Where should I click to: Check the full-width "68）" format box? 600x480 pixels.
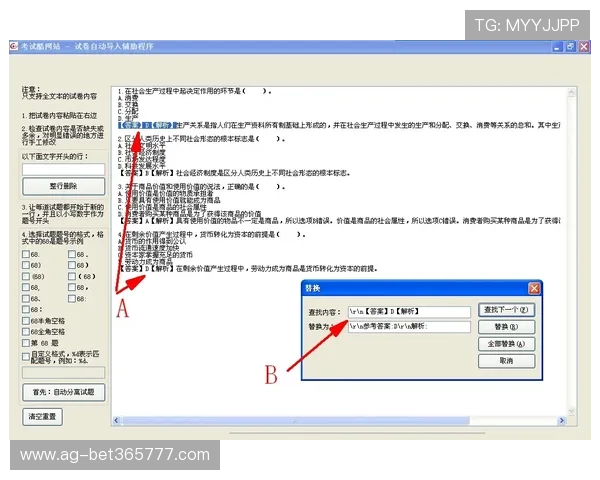(72, 265)
